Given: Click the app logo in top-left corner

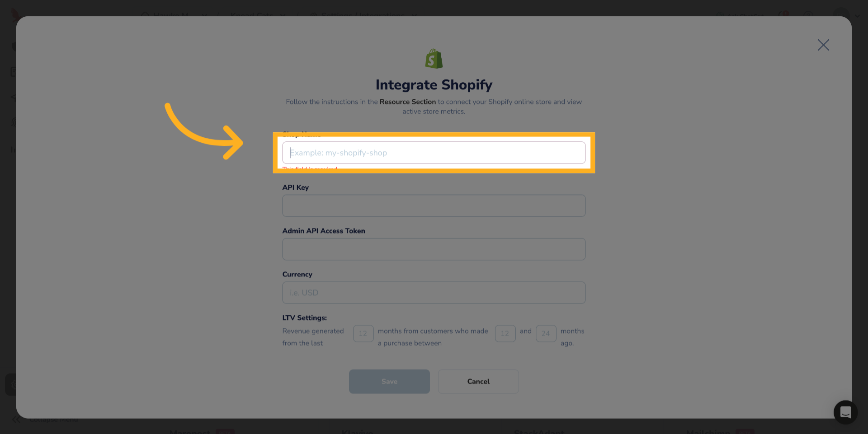Looking at the screenshot, I should pos(14,14).
